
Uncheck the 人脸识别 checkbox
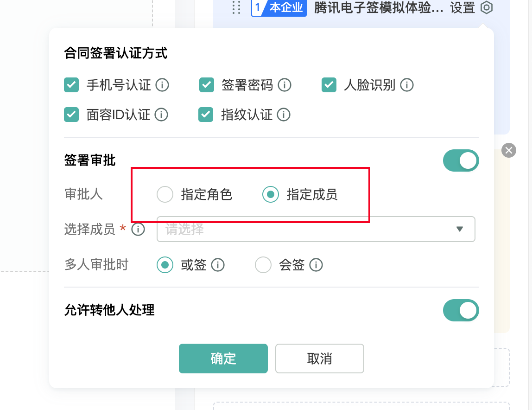[x=329, y=85]
